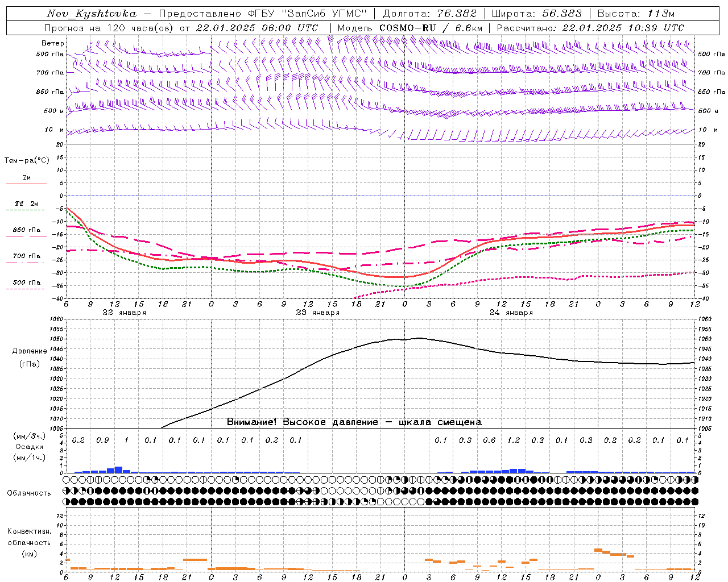This screenshot has height=582, width=728.
Task: Select the precipitation value 0.6
Action: point(489,440)
